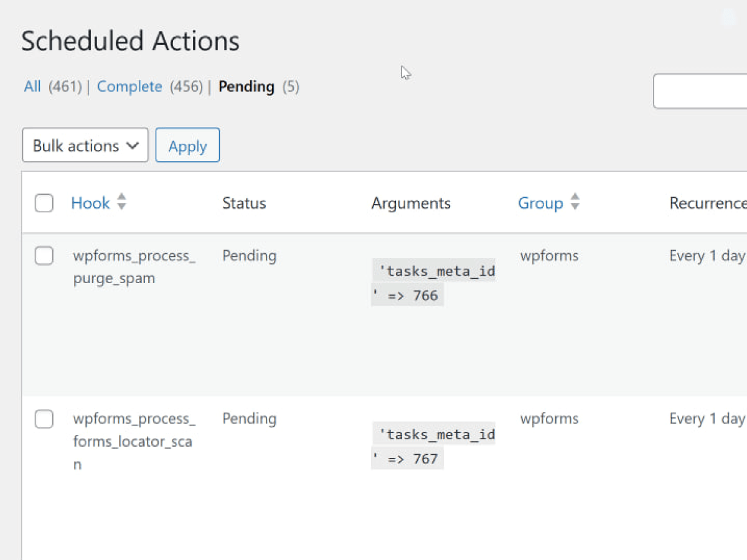Image resolution: width=747 pixels, height=560 pixels.
Task: Click the Pending status of forms_locator_scan row
Action: click(x=249, y=419)
